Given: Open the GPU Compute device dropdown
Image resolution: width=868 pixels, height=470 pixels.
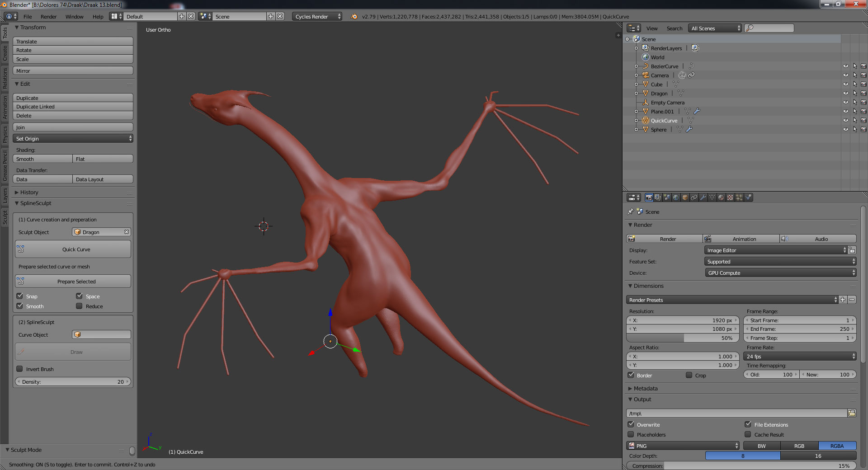Looking at the screenshot, I should point(780,273).
